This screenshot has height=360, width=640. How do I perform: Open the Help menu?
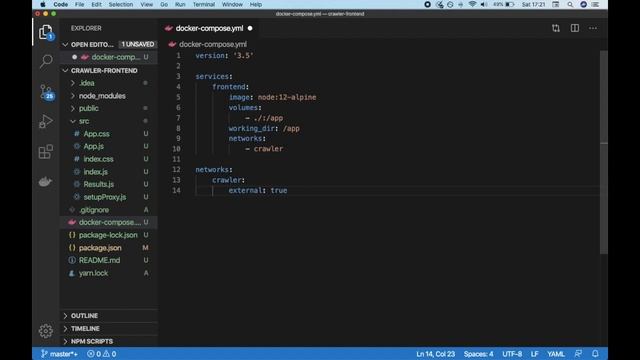(x=256, y=4)
